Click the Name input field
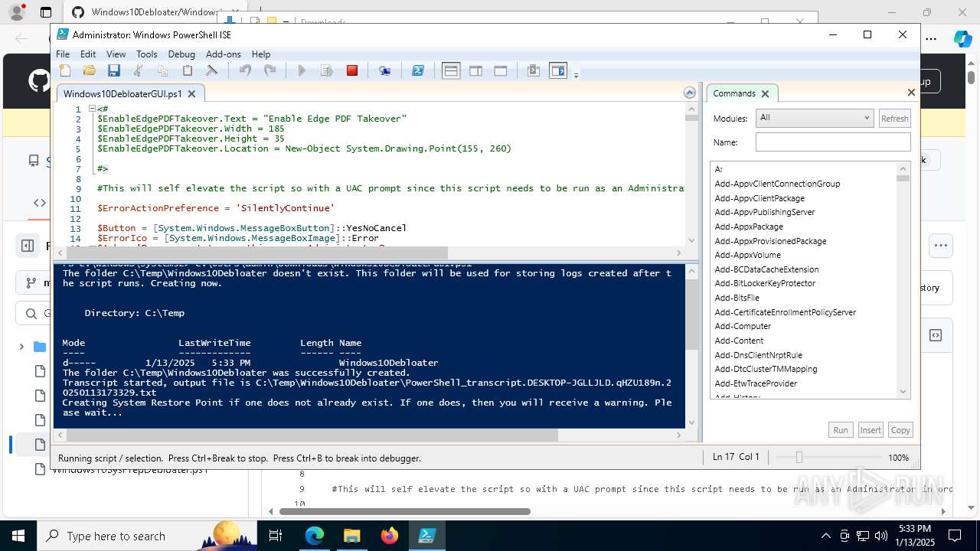The width and height of the screenshot is (980, 551). pos(833,142)
